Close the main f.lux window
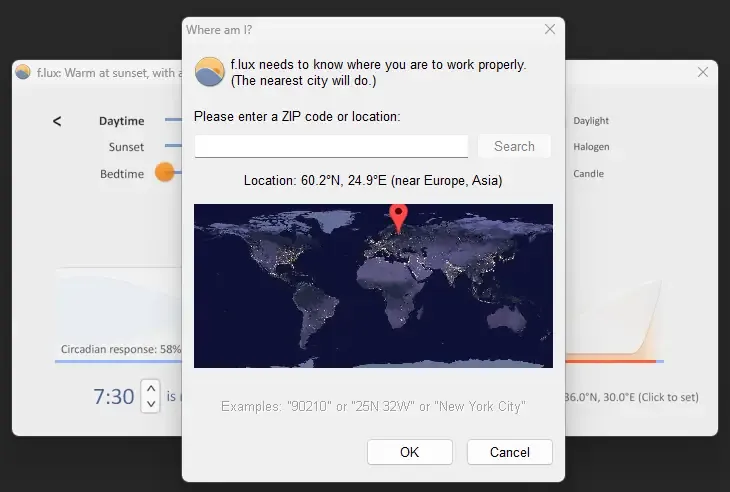 click(x=703, y=72)
